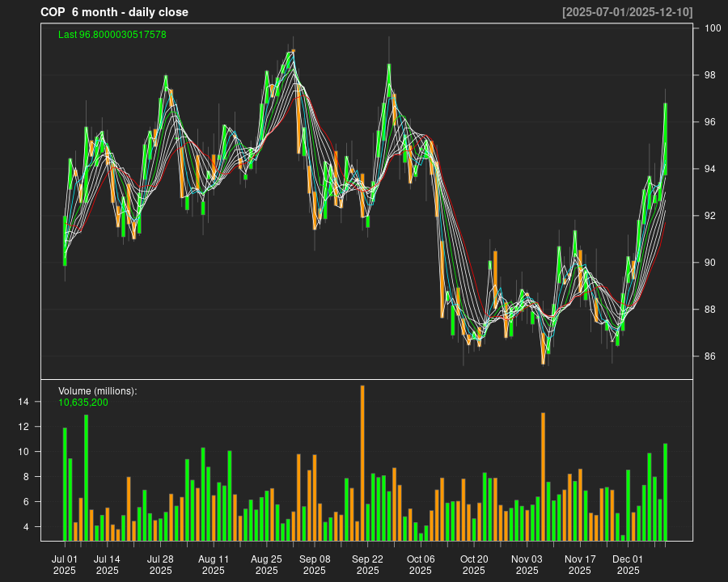This screenshot has width=728, height=582.
Task: Click the "Dec 01 2025" date axis label
Action: pos(628,564)
